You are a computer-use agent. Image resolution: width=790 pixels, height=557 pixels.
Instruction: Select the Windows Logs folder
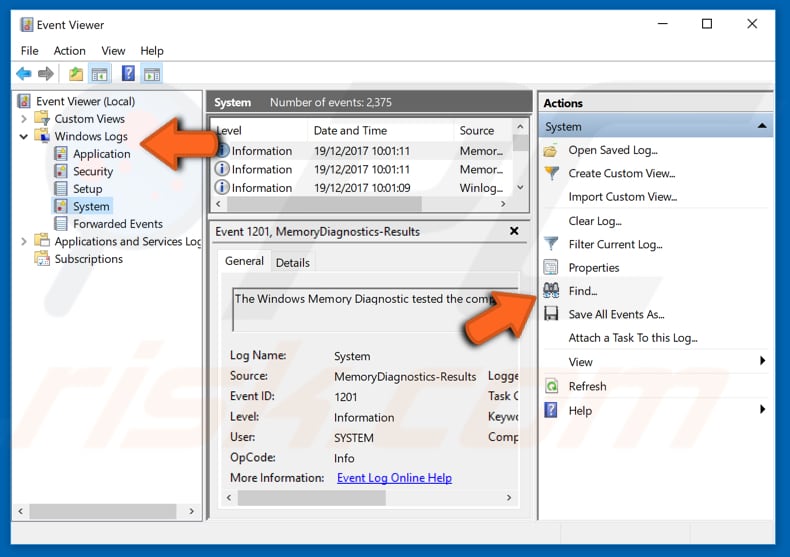click(x=91, y=136)
